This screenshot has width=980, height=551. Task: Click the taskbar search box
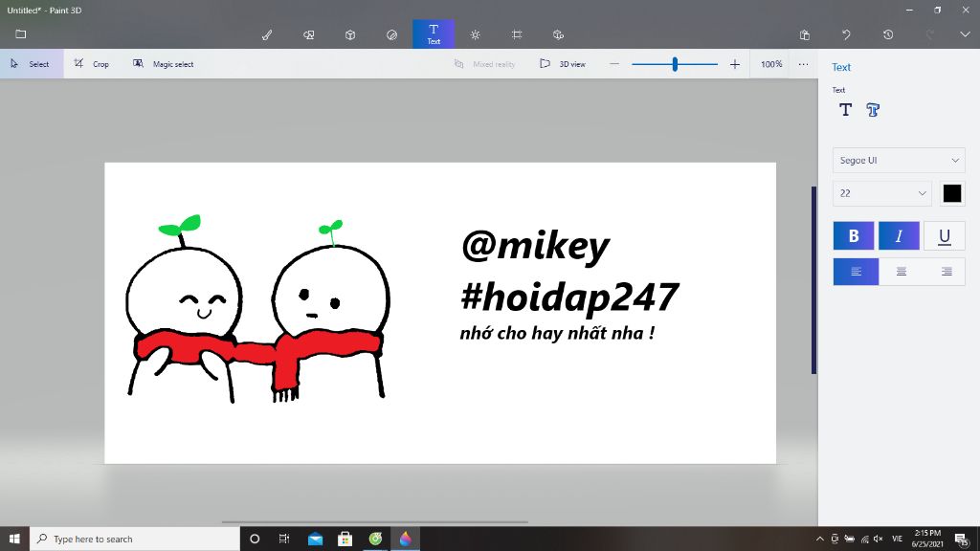tap(134, 539)
